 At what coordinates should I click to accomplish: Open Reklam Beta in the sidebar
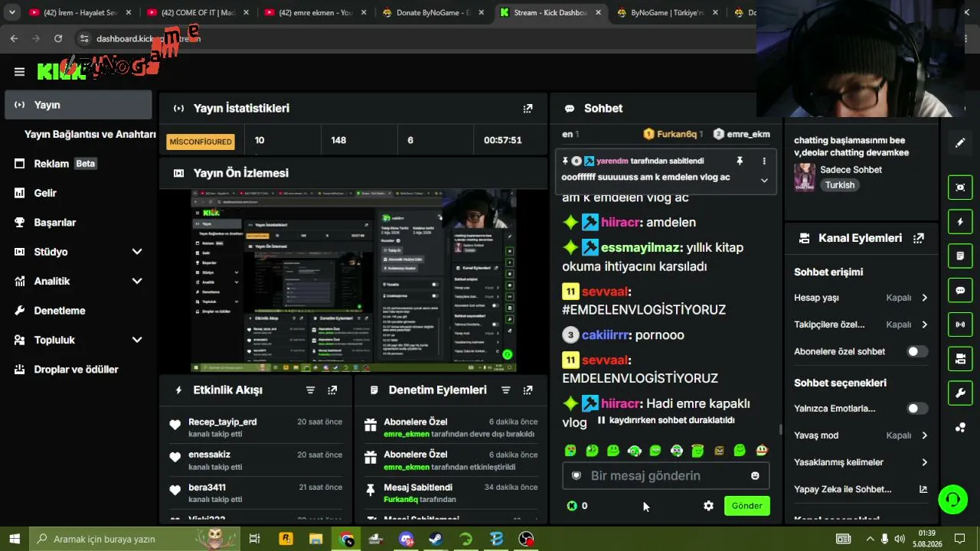tap(78, 164)
